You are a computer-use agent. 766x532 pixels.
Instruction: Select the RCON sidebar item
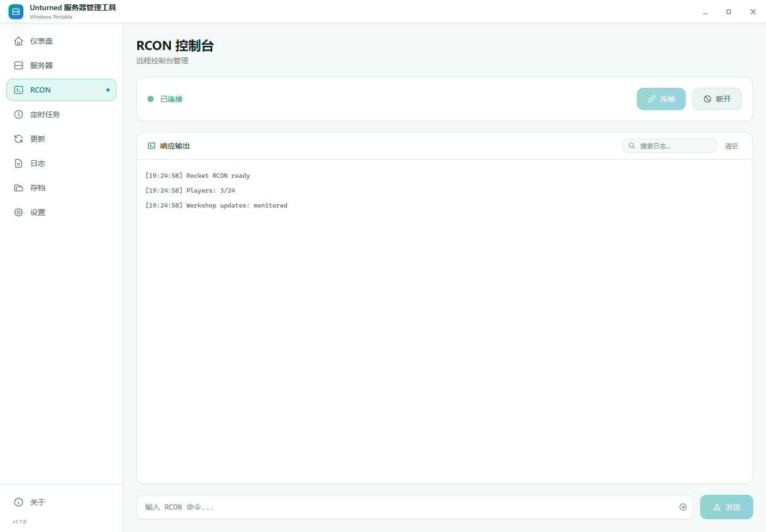[x=61, y=90]
